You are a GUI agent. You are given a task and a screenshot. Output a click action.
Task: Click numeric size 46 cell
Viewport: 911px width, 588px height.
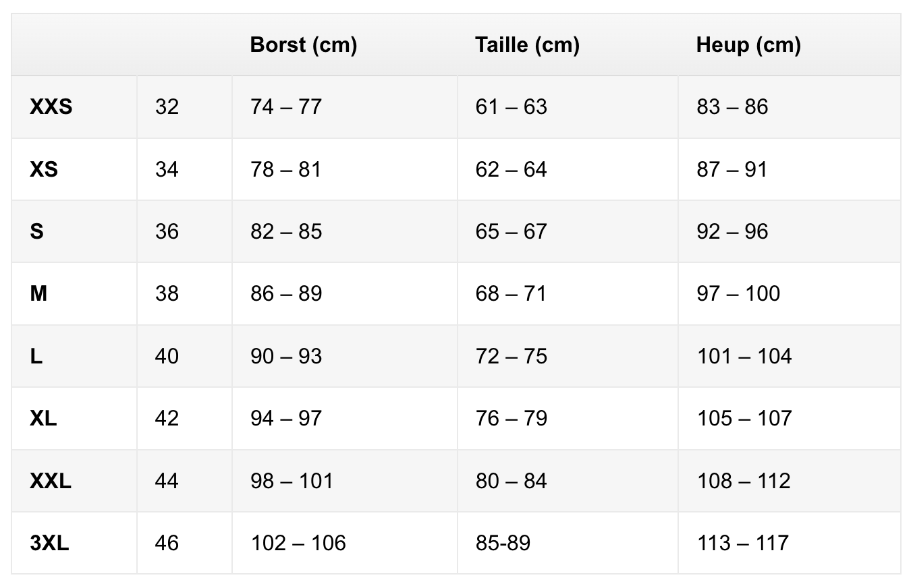pyautogui.click(x=167, y=543)
